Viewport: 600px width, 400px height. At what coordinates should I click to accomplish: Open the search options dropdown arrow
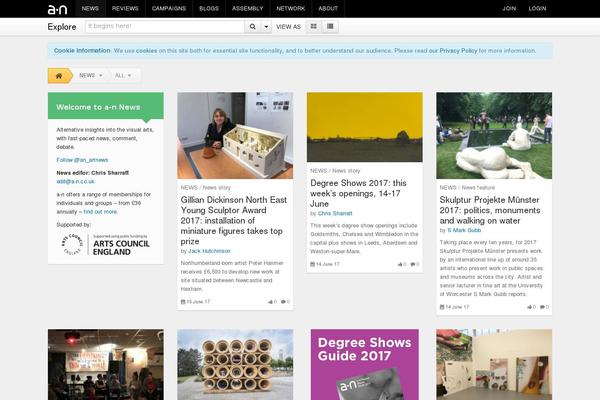point(266,27)
